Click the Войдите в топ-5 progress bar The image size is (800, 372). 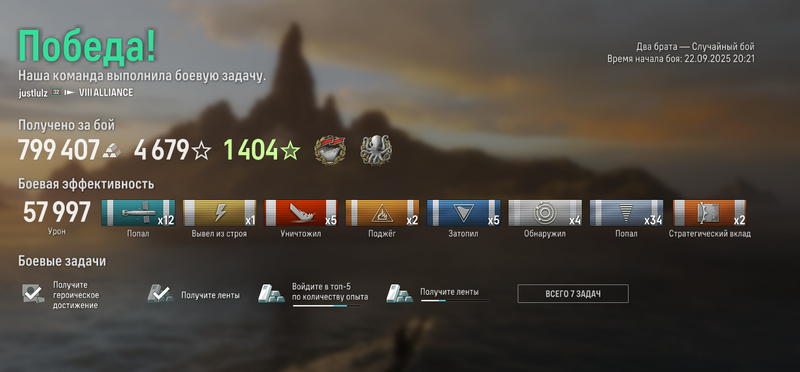pyautogui.click(x=327, y=306)
